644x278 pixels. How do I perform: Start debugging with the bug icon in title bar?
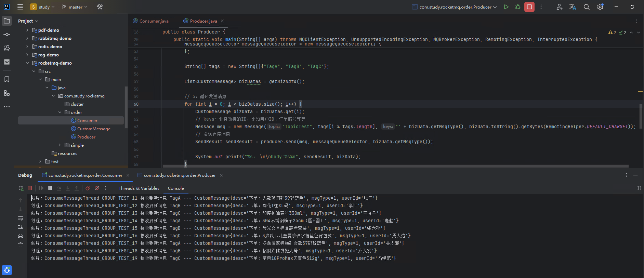518,7
